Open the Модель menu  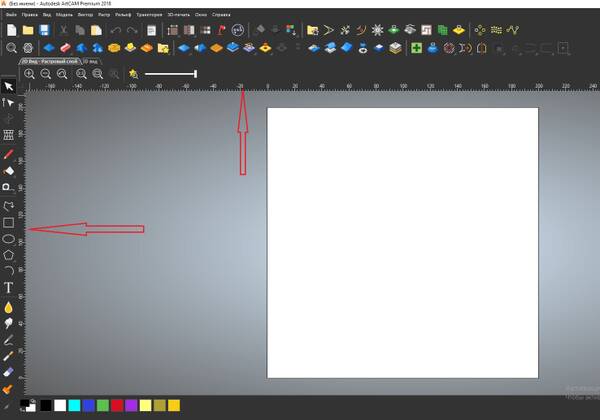(x=64, y=15)
